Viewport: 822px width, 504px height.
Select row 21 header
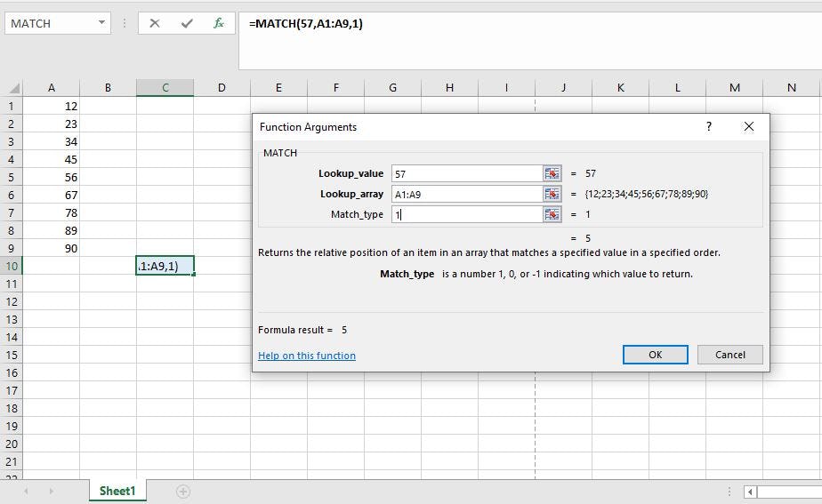pyautogui.click(x=11, y=461)
